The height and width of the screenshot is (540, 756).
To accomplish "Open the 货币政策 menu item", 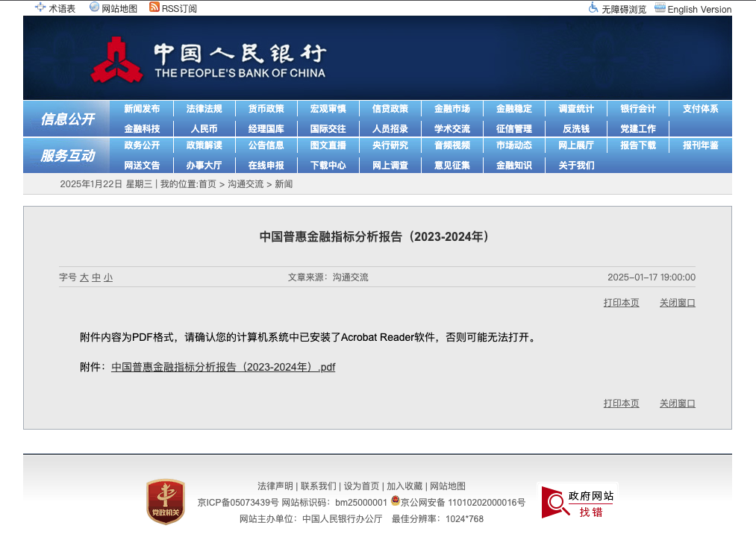I will [266, 109].
